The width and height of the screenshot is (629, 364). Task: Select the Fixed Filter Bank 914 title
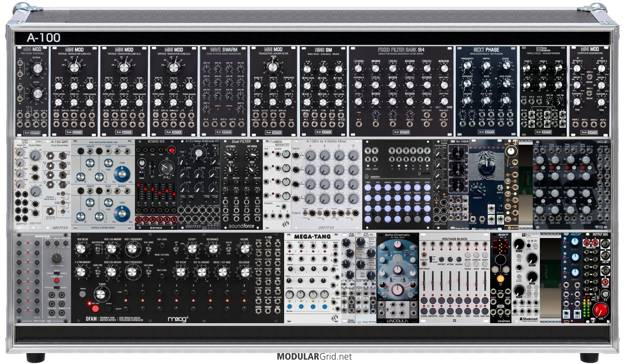click(x=401, y=50)
